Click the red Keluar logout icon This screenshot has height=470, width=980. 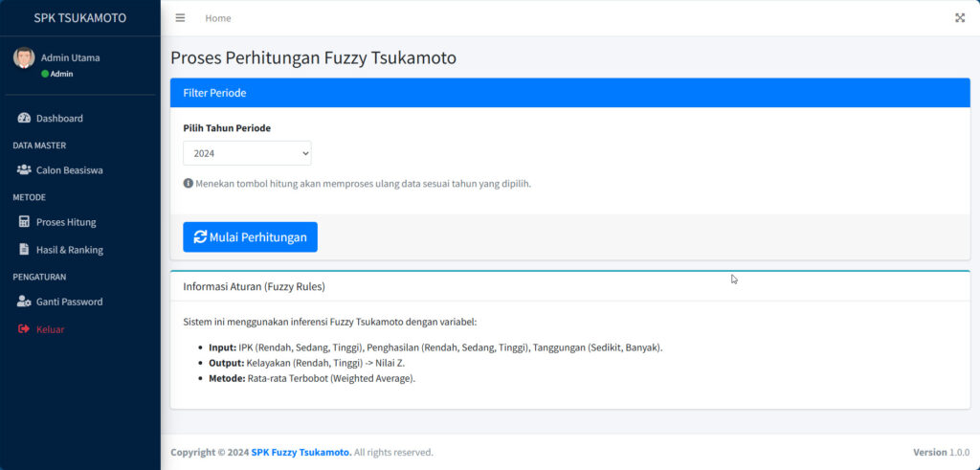pos(24,329)
